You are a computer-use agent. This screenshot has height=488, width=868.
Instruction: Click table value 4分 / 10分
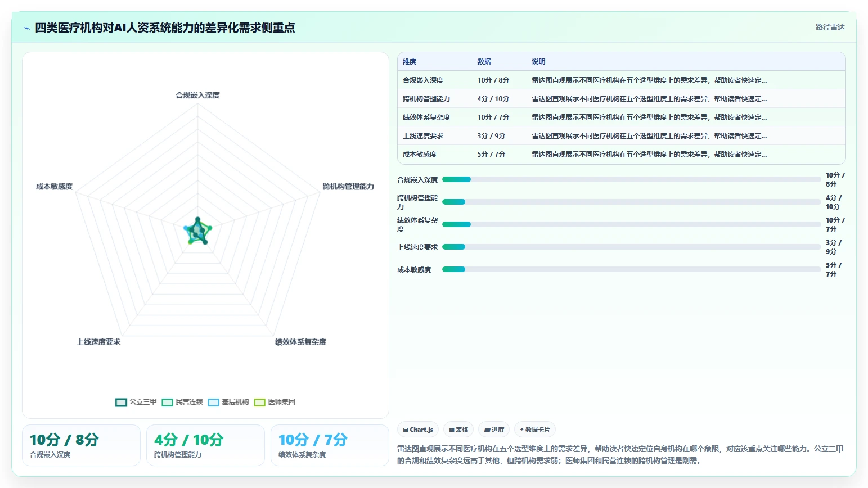click(493, 99)
